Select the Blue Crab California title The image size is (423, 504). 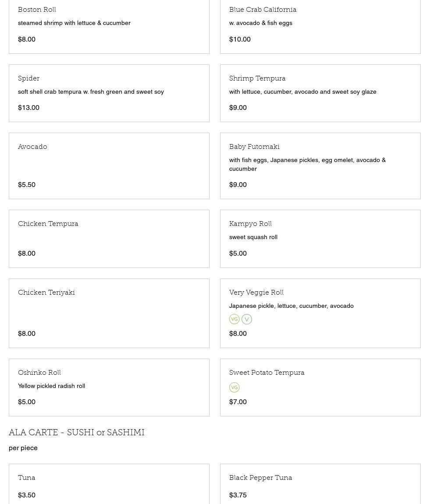coord(263,10)
